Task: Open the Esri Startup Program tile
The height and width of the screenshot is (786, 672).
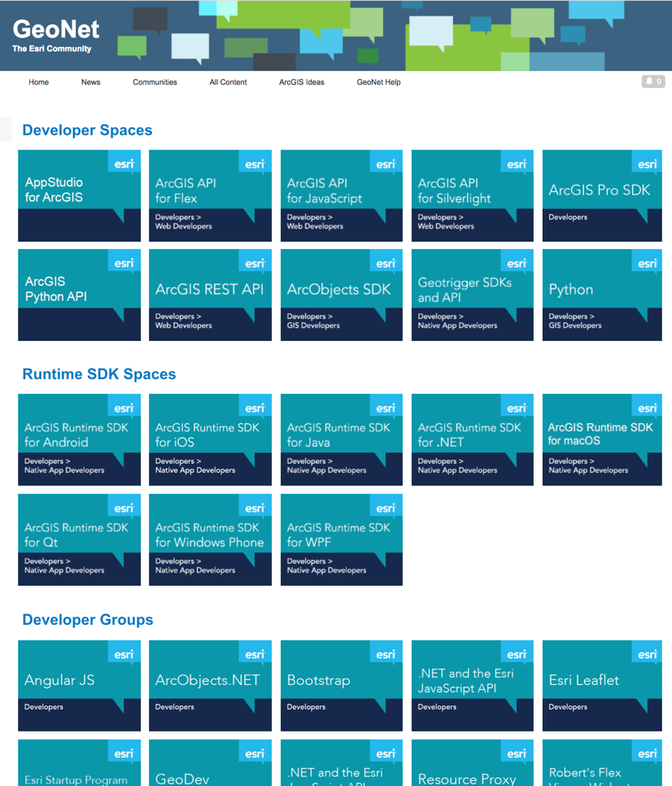Action: tap(79, 763)
